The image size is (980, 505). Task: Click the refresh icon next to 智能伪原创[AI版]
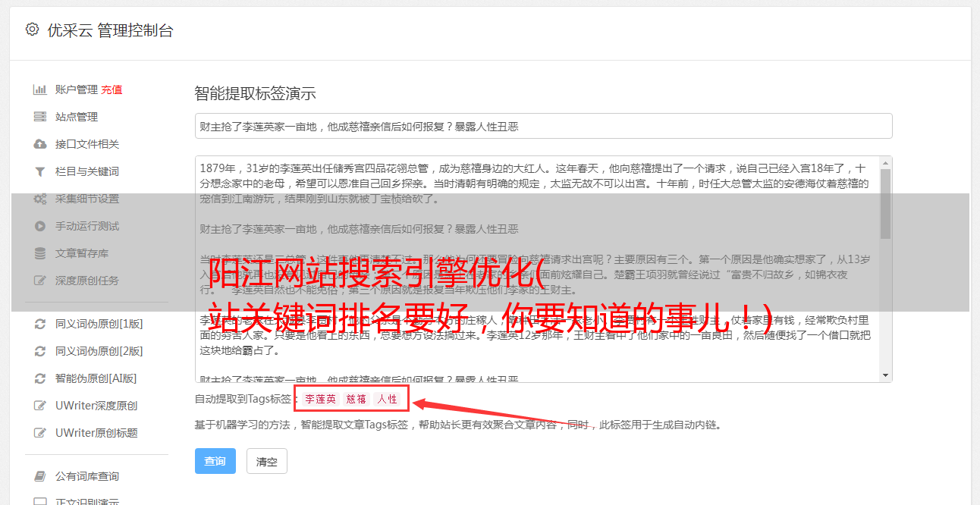click(40, 378)
